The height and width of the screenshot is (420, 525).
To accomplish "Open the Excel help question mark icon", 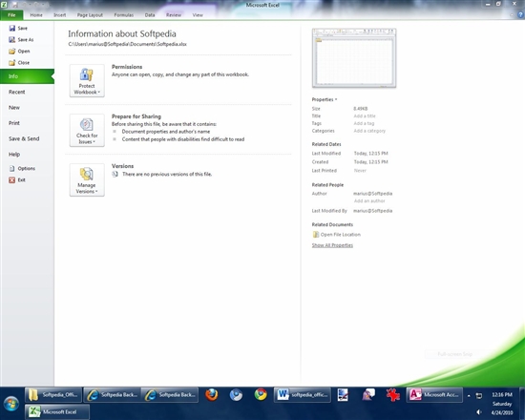I will 520,15.
